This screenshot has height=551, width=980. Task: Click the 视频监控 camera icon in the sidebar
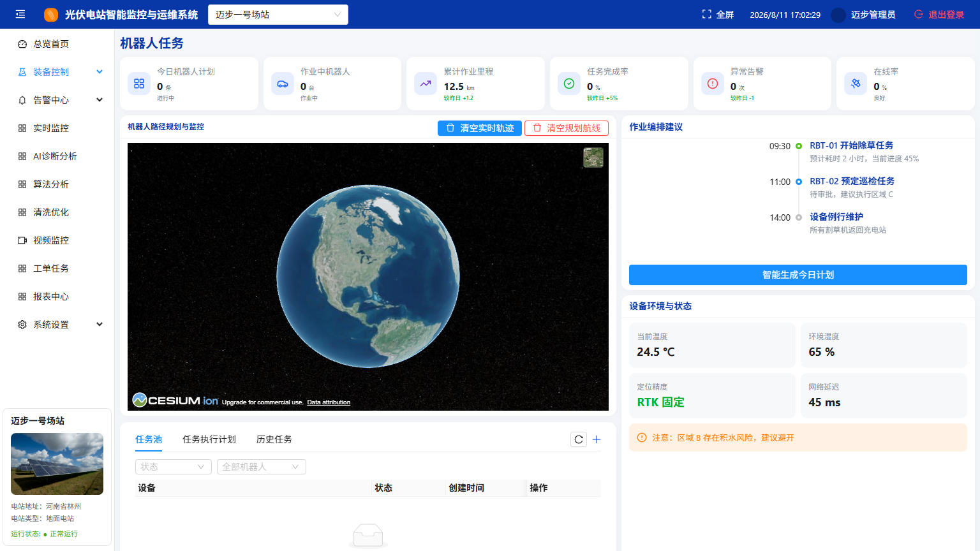(22, 240)
